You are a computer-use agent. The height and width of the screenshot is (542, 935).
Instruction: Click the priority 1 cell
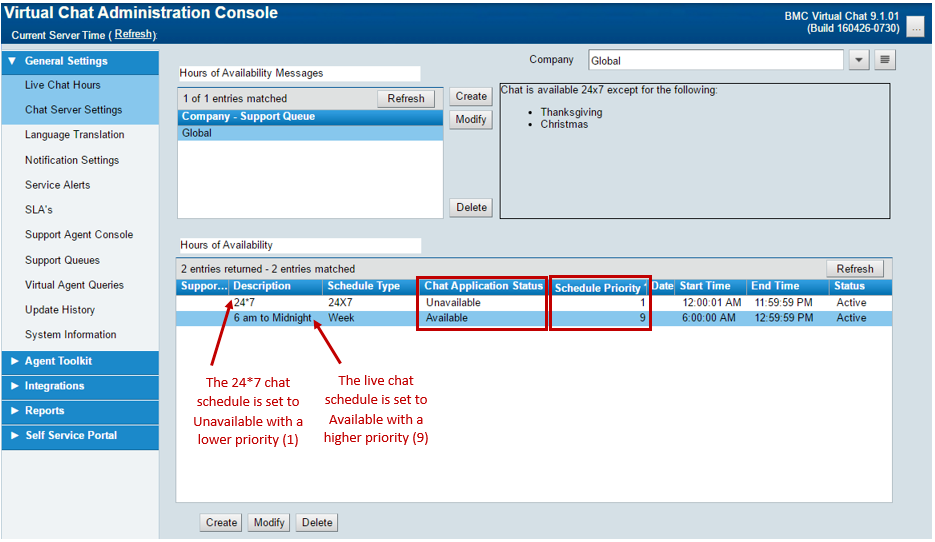[x=642, y=303]
